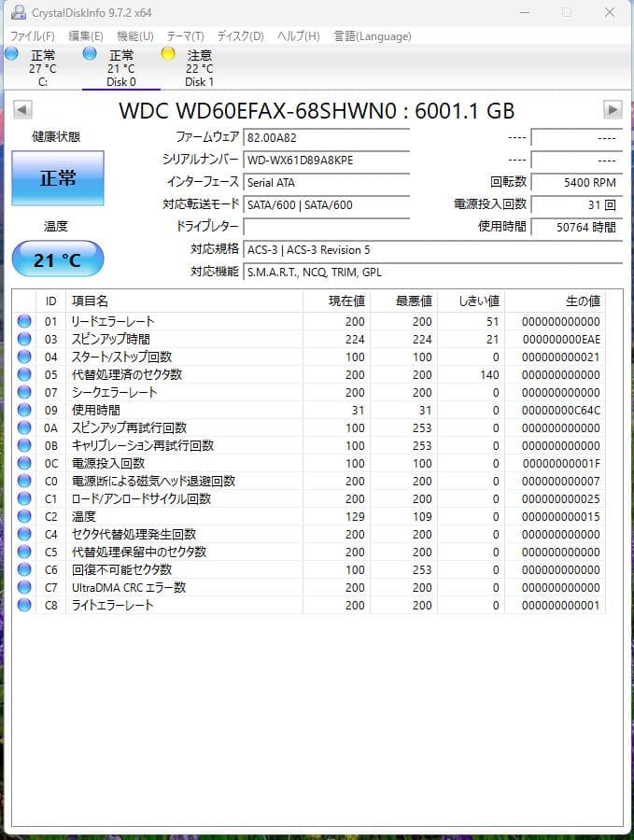Image resolution: width=634 pixels, height=840 pixels.
Task: Click the empty ドライブレター field
Action: point(327,227)
